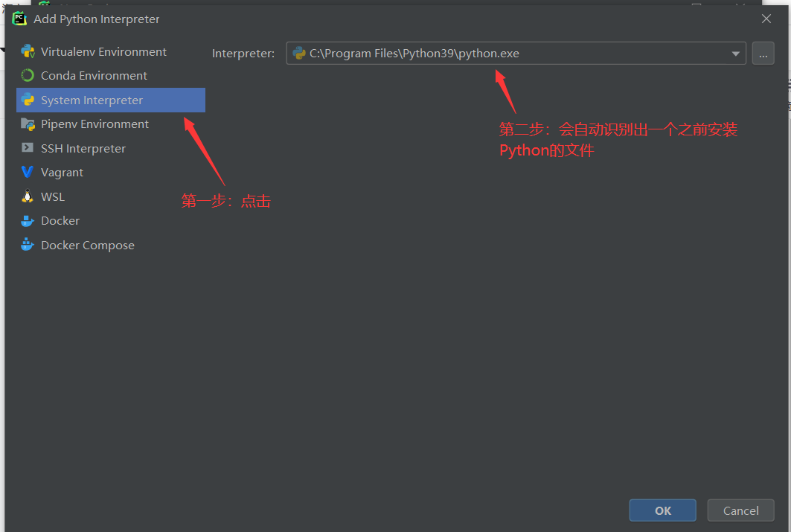
Task: Click the WSL penguin icon
Action: pos(28,196)
